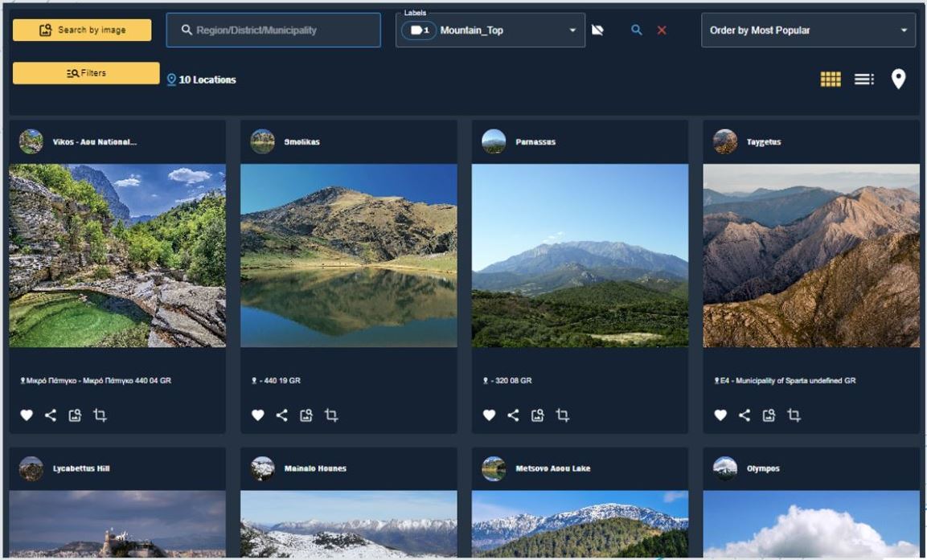Crop the Smolikas image

[x=331, y=415]
